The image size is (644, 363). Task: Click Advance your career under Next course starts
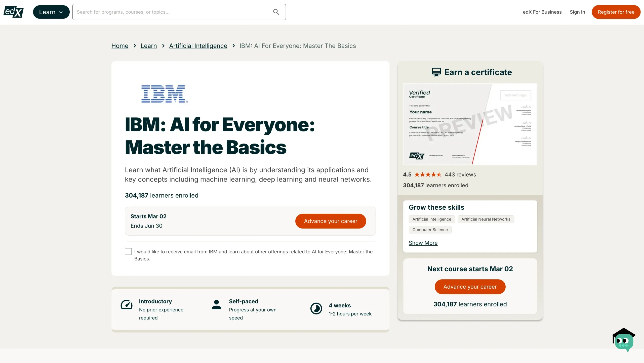(470, 287)
